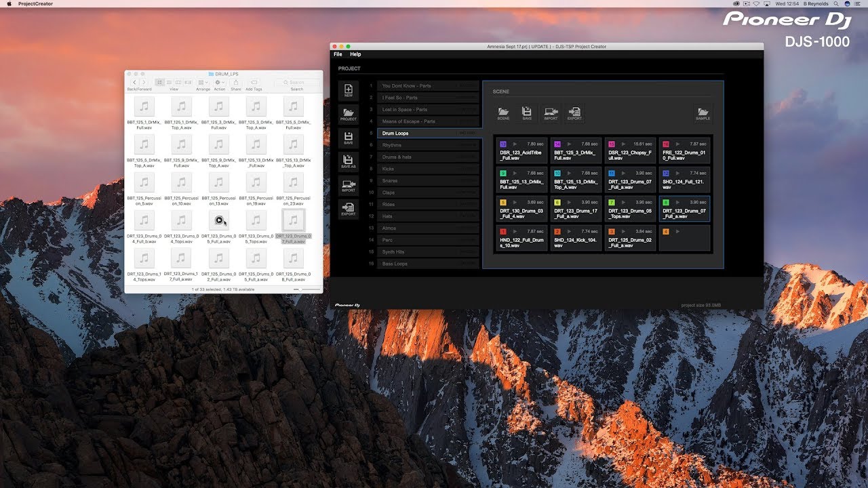Image resolution: width=868 pixels, height=488 pixels.
Task: Open a project with the PROJECT folder icon
Action: click(349, 115)
